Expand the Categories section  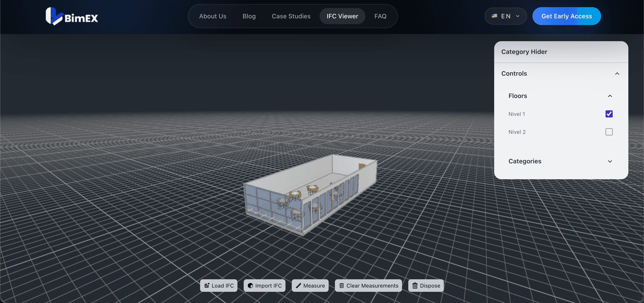(x=610, y=161)
